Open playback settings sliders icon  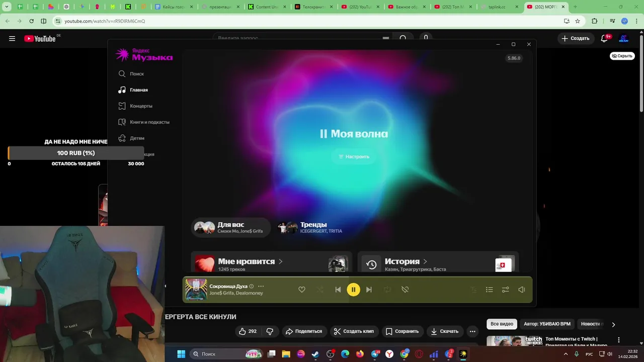point(505,290)
